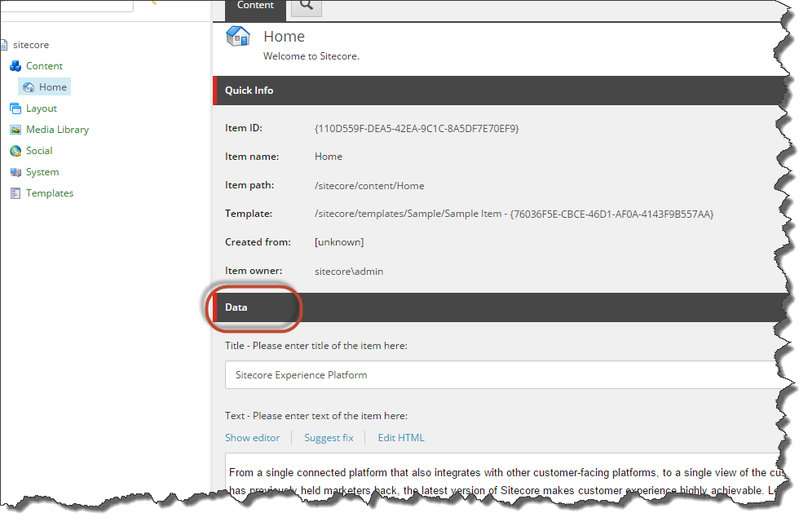The height and width of the screenshot is (526, 812).
Task: Click the item owner sitecore\admin value
Action: click(349, 271)
